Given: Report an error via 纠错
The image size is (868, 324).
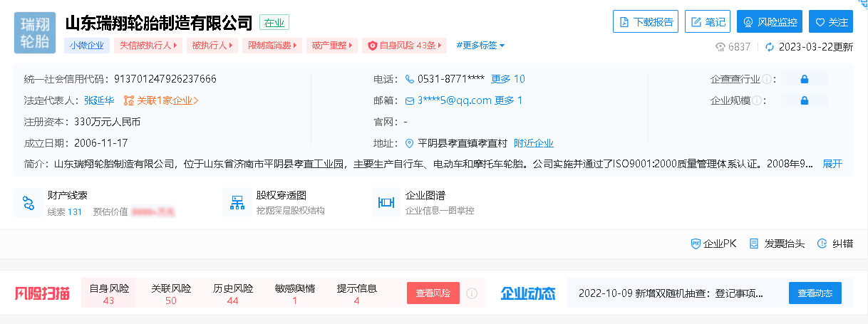Looking at the screenshot, I should 835,244.
